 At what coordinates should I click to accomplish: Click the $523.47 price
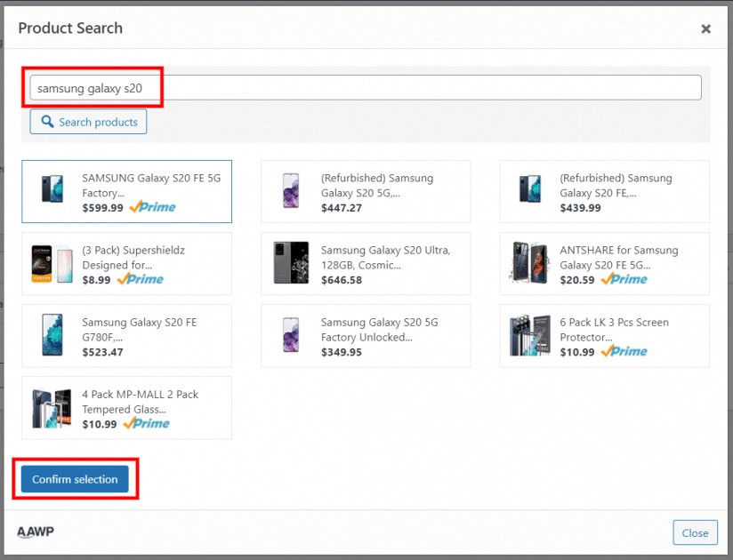click(103, 352)
